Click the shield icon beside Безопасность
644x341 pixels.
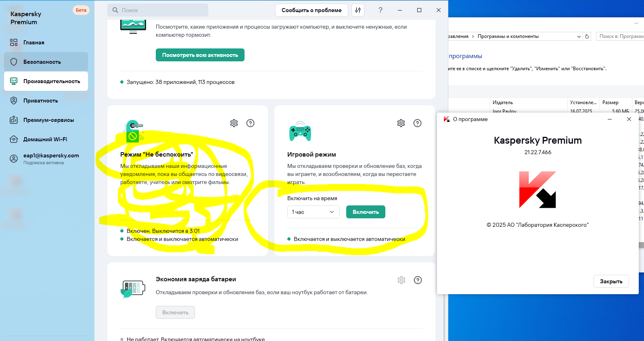point(14,62)
